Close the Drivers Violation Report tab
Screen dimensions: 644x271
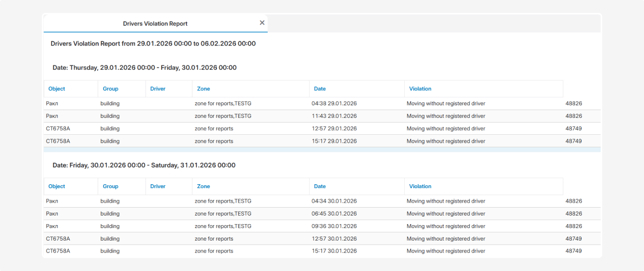point(262,23)
